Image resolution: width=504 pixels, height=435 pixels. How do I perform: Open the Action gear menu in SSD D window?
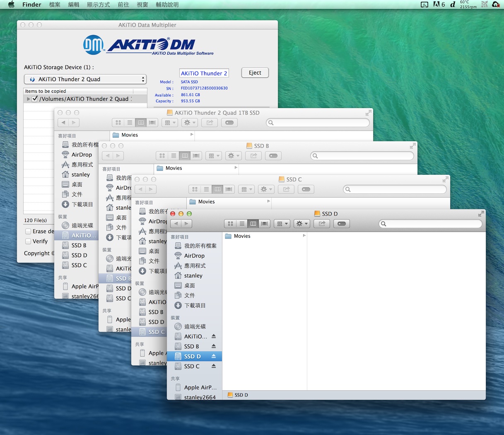coord(301,224)
